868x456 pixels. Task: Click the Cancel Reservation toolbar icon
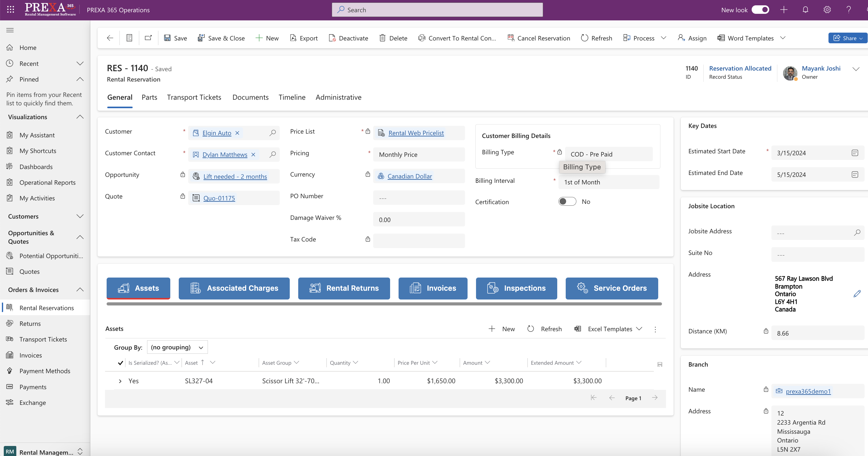coord(511,38)
